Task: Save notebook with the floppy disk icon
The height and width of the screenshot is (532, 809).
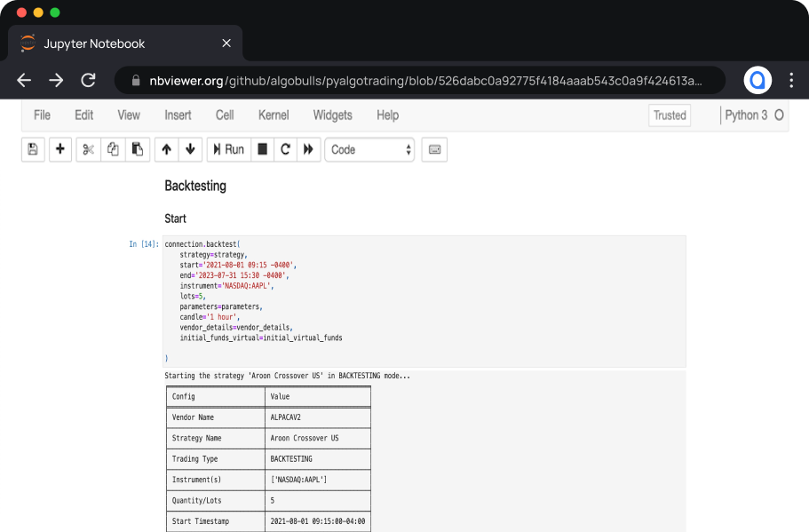Action: (33, 149)
